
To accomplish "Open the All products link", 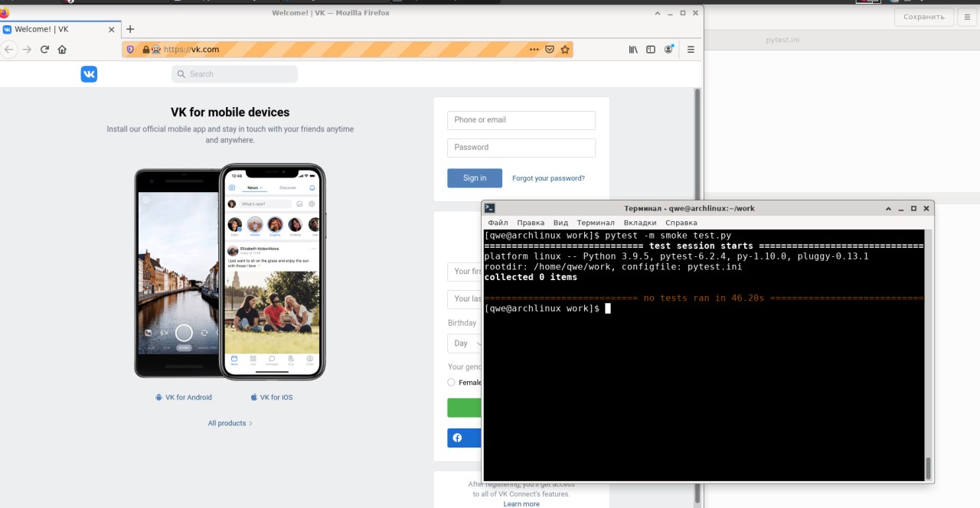I will pyautogui.click(x=230, y=423).
